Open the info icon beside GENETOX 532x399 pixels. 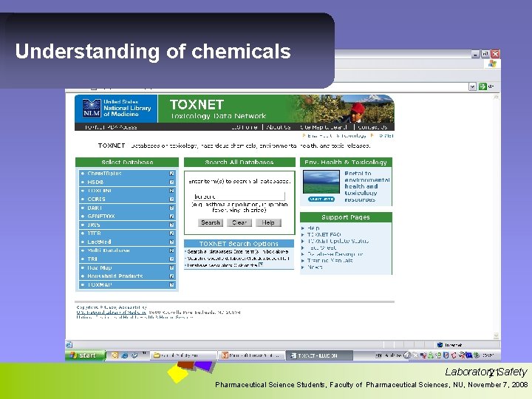point(171,216)
